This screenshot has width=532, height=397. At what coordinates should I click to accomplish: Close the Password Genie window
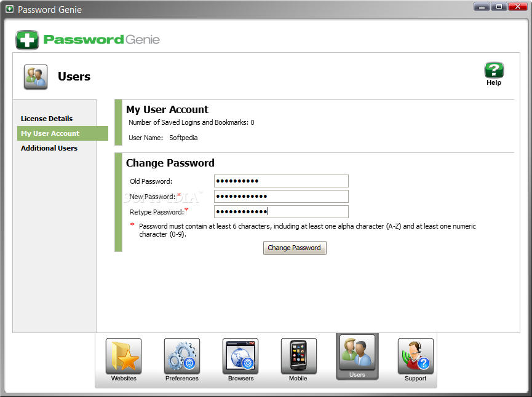(518, 6)
